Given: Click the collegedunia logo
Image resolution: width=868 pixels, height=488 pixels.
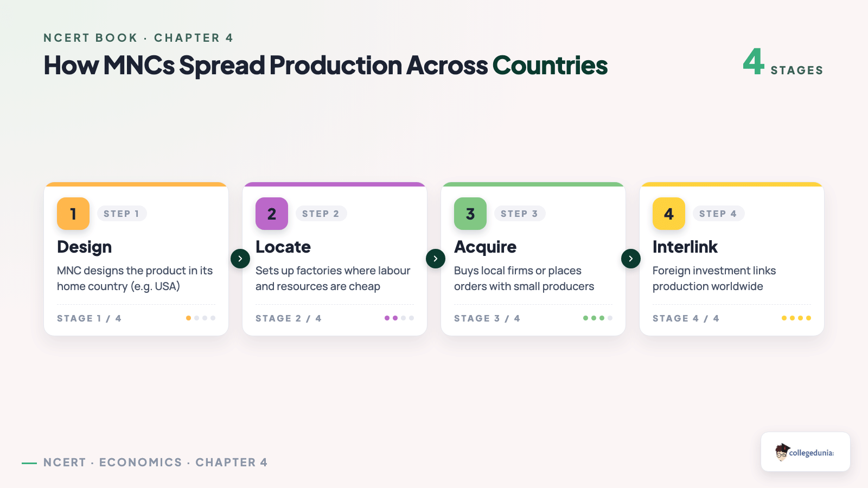Looking at the screenshot, I should [805, 452].
